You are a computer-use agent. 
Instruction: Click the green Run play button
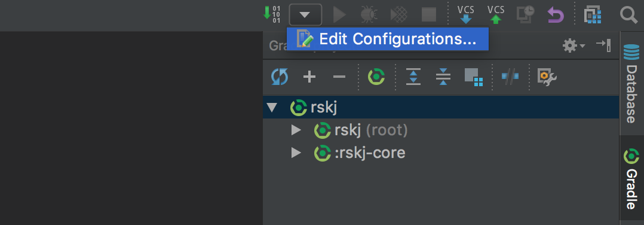[x=339, y=15]
